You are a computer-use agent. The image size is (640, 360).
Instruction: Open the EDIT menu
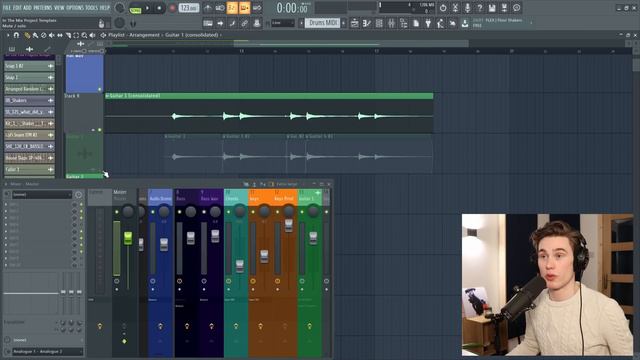coord(17,8)
